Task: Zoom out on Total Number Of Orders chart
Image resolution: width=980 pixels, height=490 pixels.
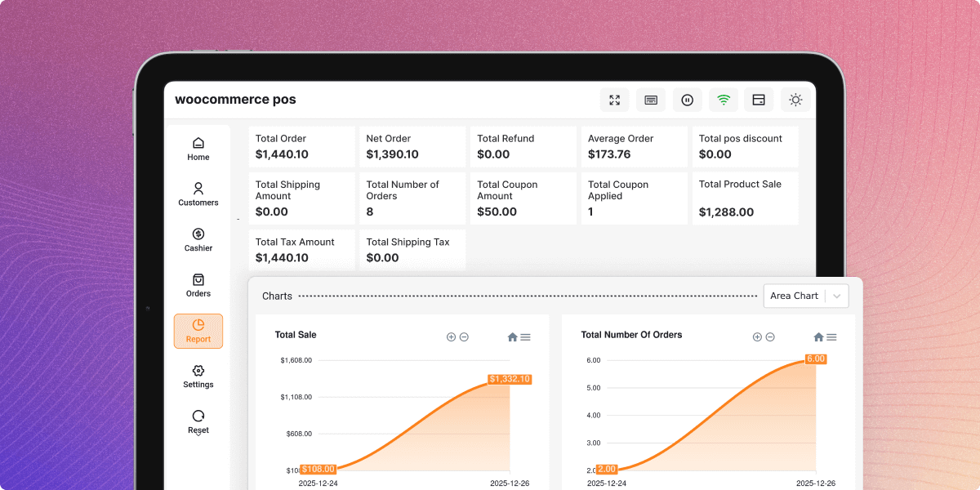Action: point(770,336)
